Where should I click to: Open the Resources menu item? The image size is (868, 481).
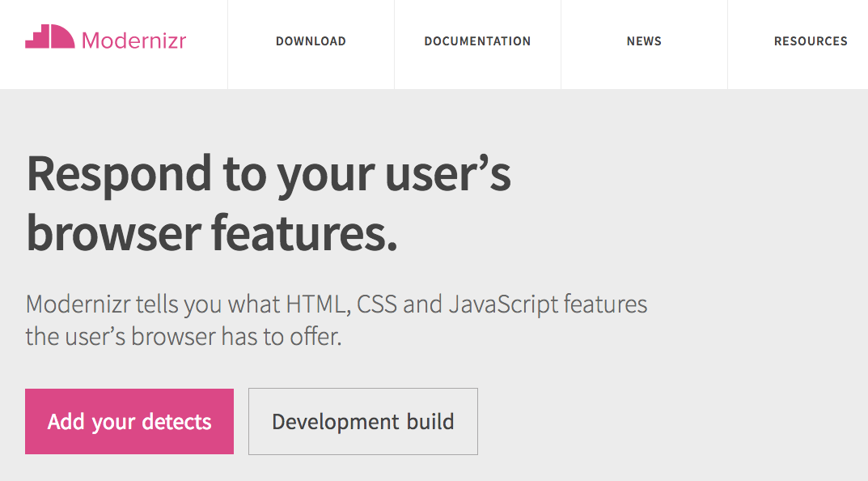pos(811,41)
